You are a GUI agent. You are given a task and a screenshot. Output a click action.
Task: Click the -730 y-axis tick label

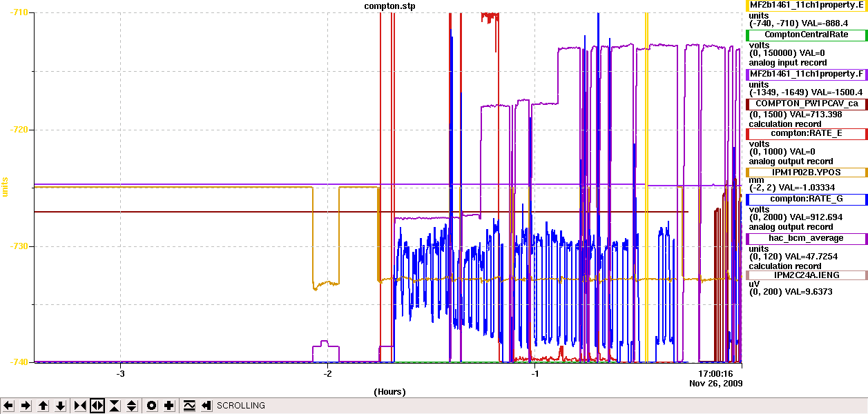[x=19, y=246]
